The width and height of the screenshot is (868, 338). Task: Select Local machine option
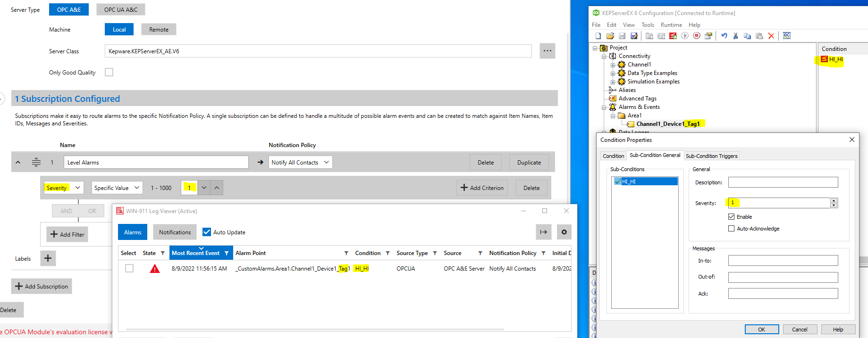[x=119, y=29]
